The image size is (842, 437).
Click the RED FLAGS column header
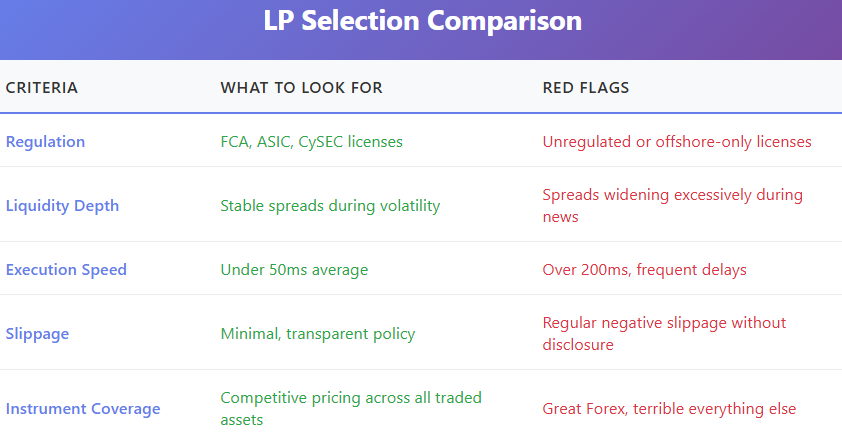(x=586, y=88)
